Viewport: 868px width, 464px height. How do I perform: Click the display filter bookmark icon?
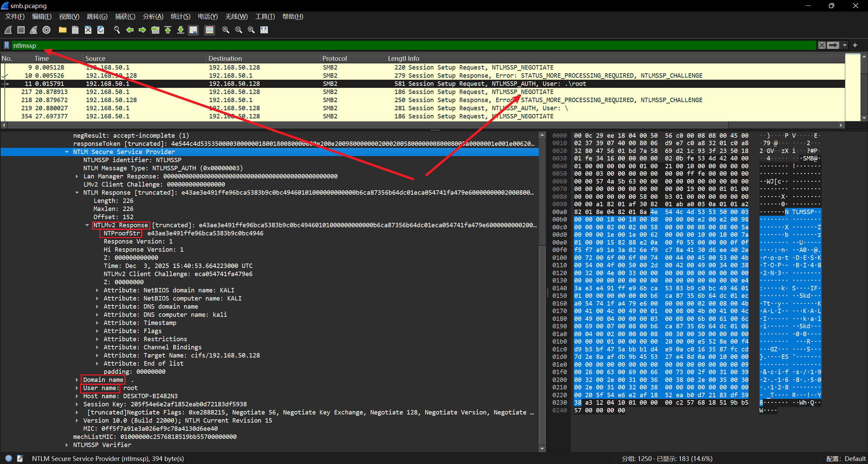coord(6,45)
